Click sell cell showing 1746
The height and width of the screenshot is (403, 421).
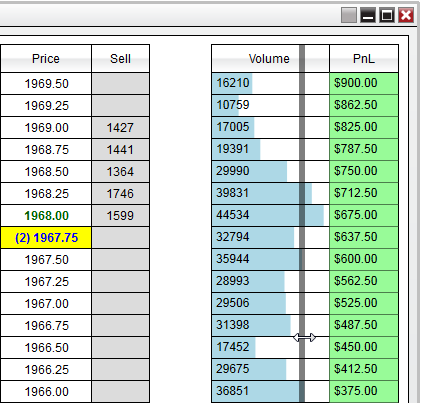pyautogui.click(x=120, y=194)
